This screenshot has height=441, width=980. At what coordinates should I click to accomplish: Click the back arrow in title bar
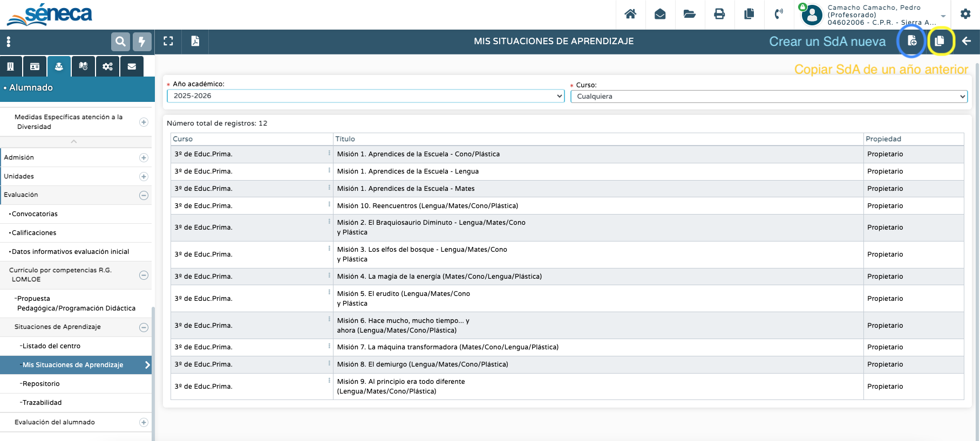coord(967,41)
